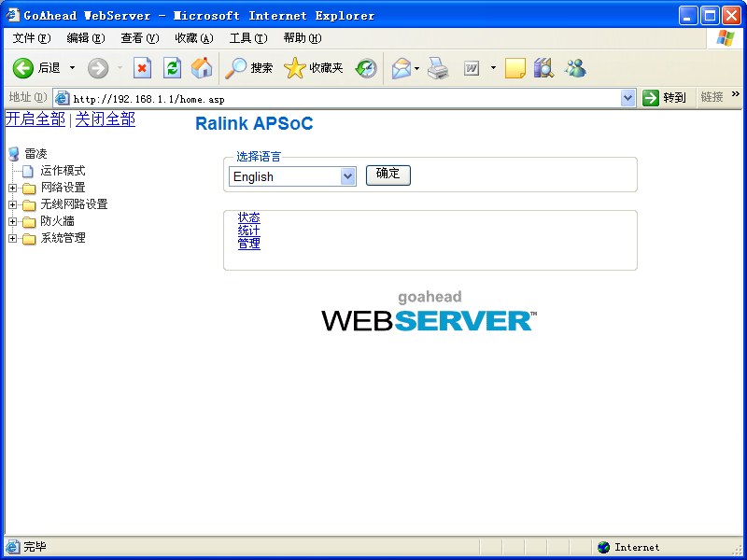The width and height of the screenshot is (747, 560).
Task: Click the yellow note Discuss icon
Action: 515,68
